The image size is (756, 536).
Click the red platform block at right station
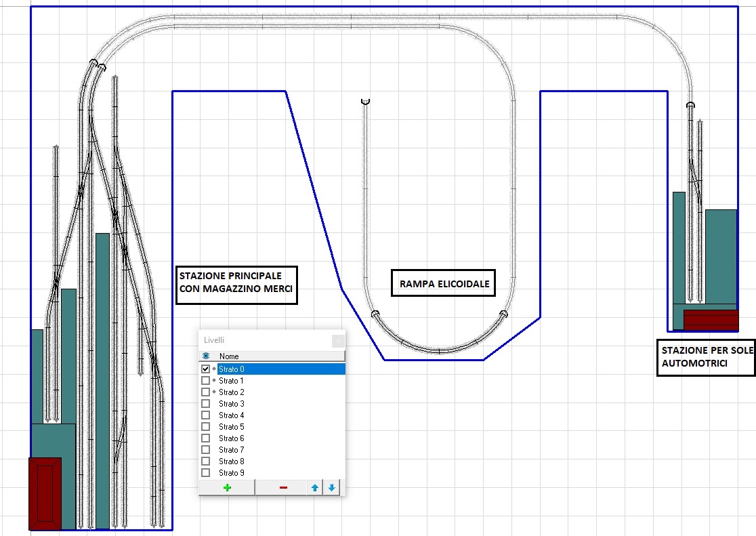[711, 320]
